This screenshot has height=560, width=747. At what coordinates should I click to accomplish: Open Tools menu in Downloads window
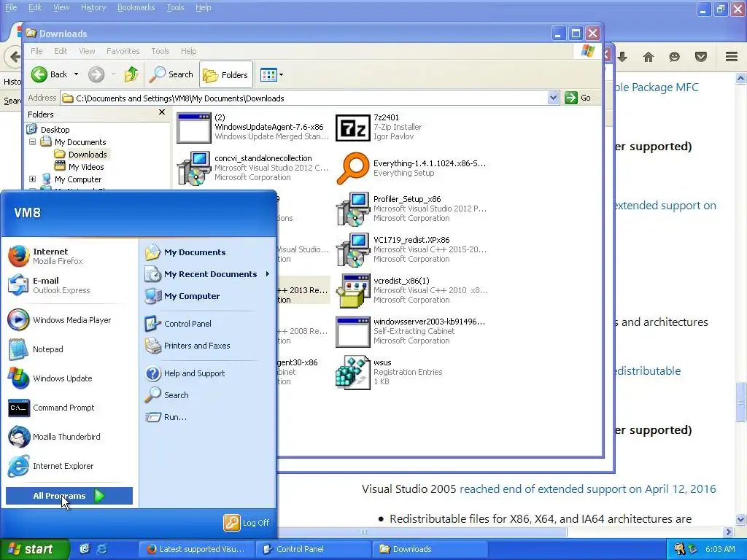click(160, 51)
